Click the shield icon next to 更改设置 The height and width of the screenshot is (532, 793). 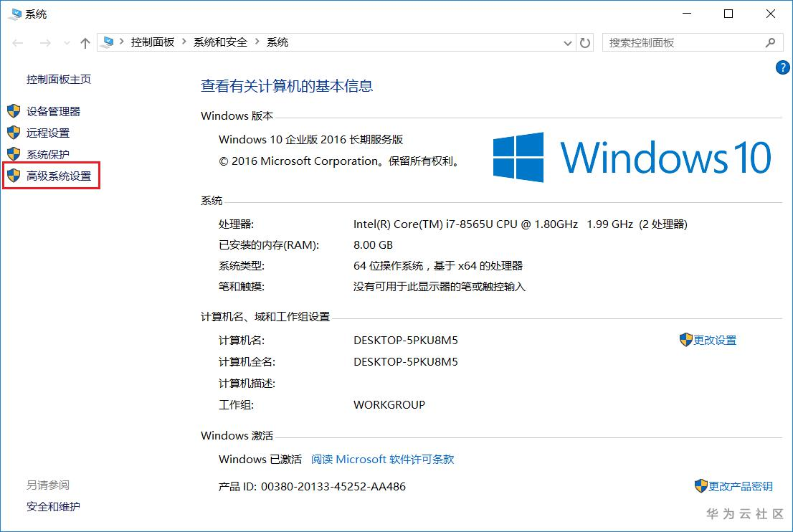click(x=685, y=340)
